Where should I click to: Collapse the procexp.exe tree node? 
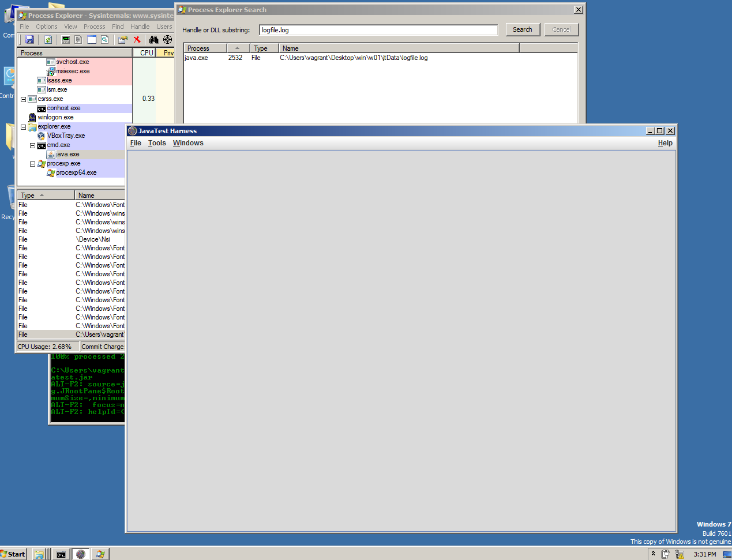[x=33, y=164]
